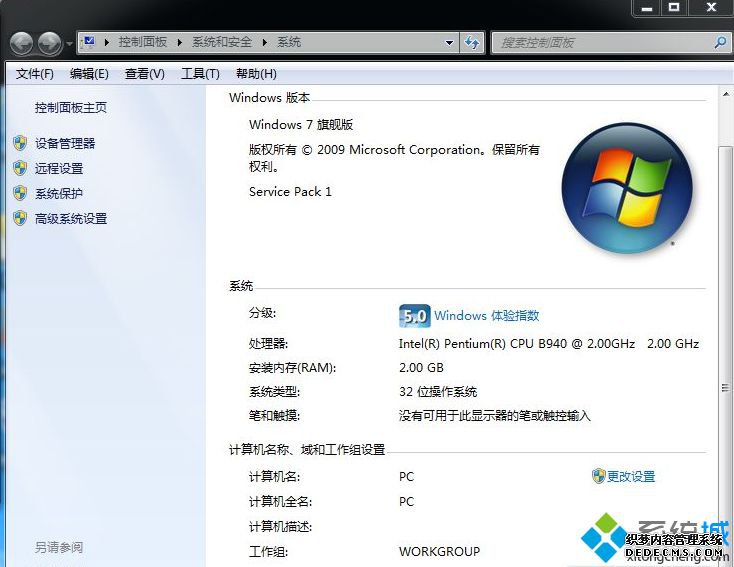
Task: Open the 帮助(H) menu
Action: point(256,74)
